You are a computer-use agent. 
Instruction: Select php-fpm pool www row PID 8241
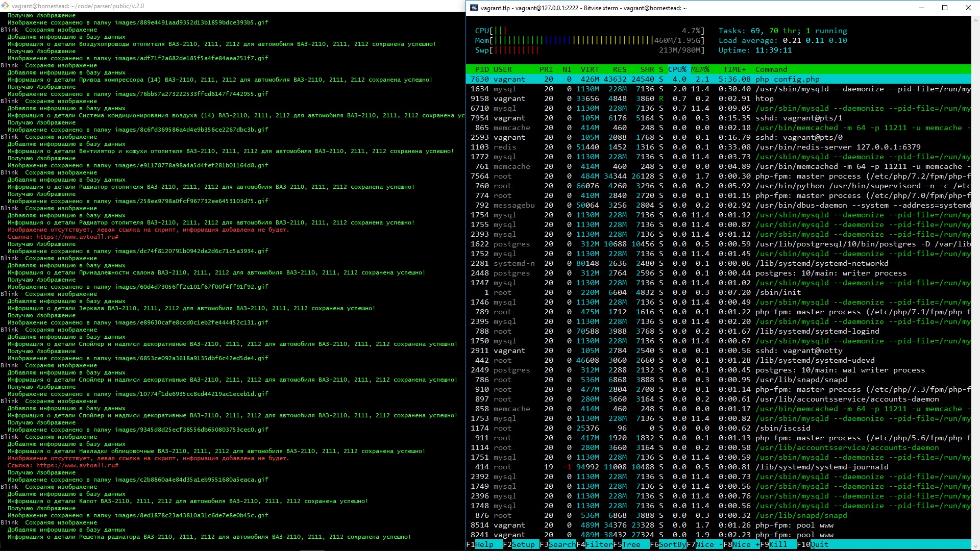[718, 535]
